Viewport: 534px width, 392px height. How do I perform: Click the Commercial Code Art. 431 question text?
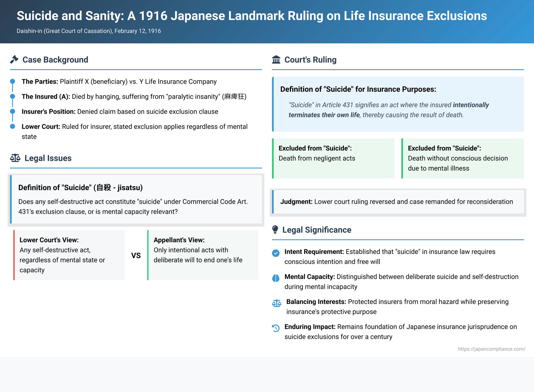click(133, 207)
